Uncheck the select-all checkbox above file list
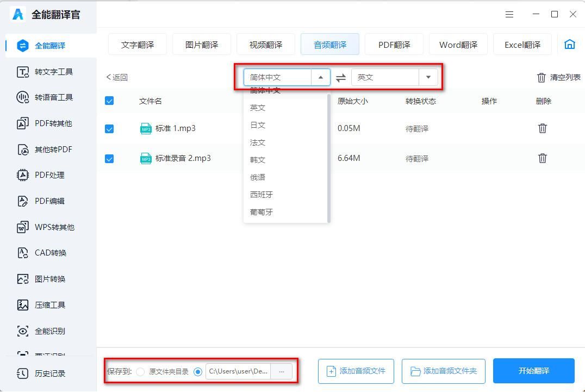 [110, 101]
